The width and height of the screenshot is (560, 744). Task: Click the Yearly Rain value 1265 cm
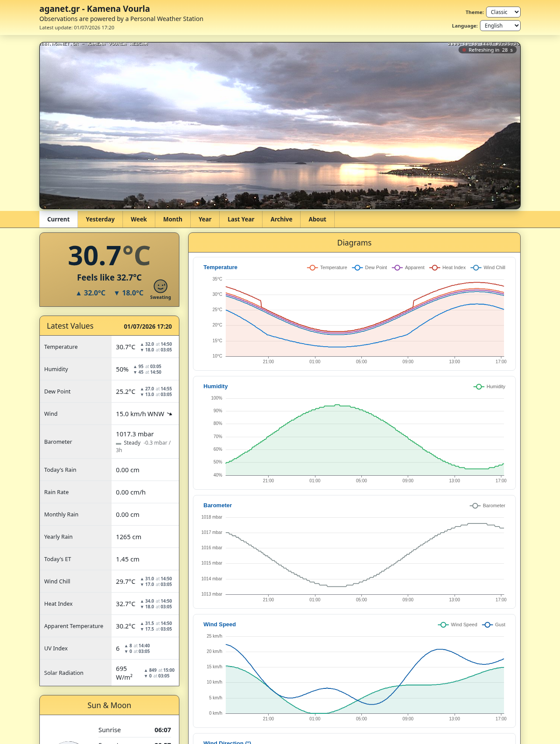(129, 537)
